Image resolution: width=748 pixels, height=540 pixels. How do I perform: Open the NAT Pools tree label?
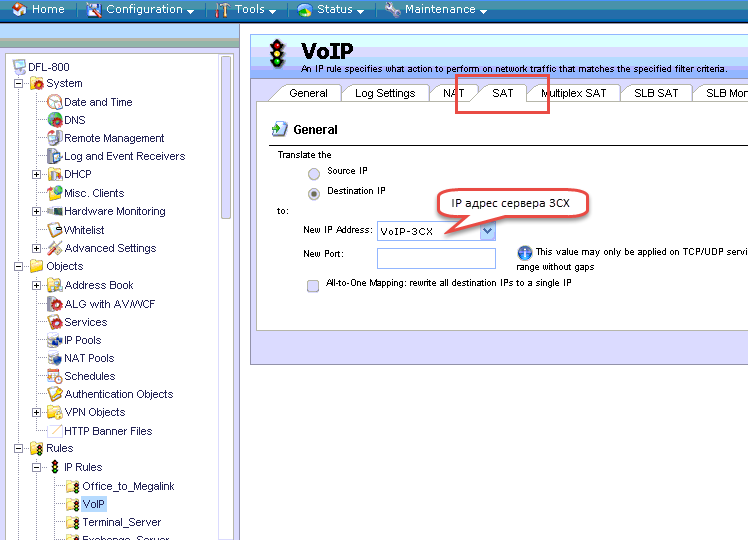click(89, 358)
